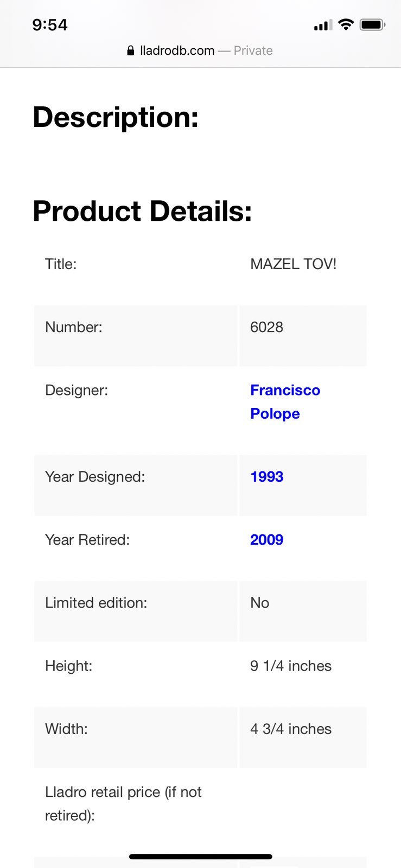The height and width of the screenshot is (868, 401).
Task: Tap the home indicator bar at bottom
Action: tap(200, 857)
